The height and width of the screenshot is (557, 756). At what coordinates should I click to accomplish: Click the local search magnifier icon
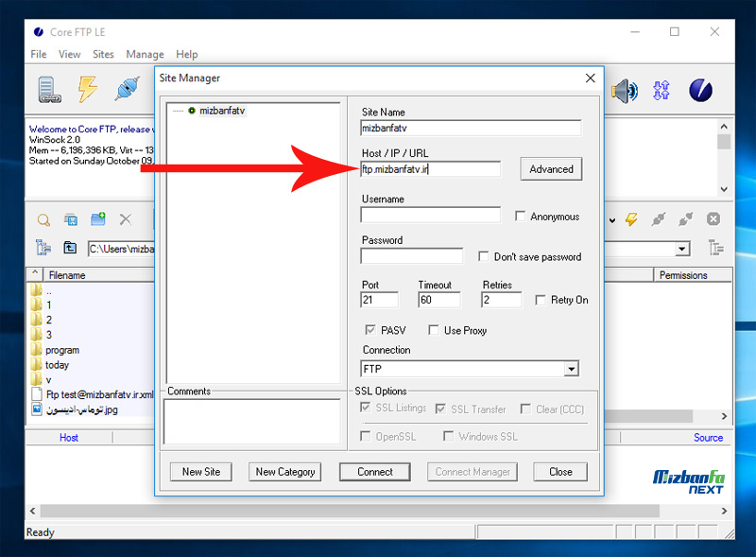click(43, 220)
